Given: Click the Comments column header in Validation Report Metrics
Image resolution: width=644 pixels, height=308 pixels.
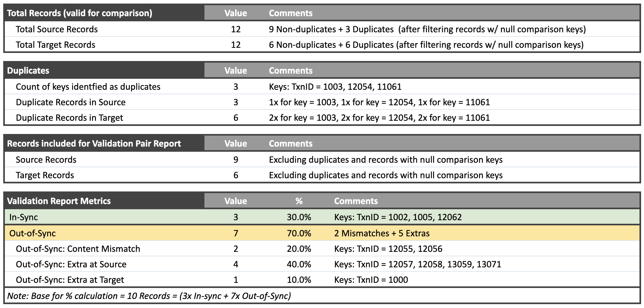Looking at the screenshot, I should [x=356, y=201].
